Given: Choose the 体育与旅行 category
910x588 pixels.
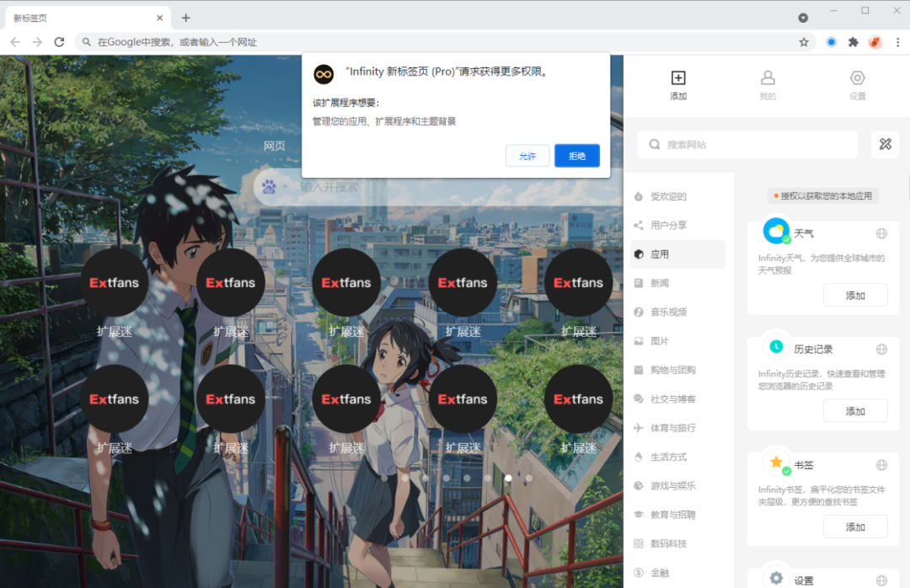Looking at the screenshot, I should click(x=677, y=428).
